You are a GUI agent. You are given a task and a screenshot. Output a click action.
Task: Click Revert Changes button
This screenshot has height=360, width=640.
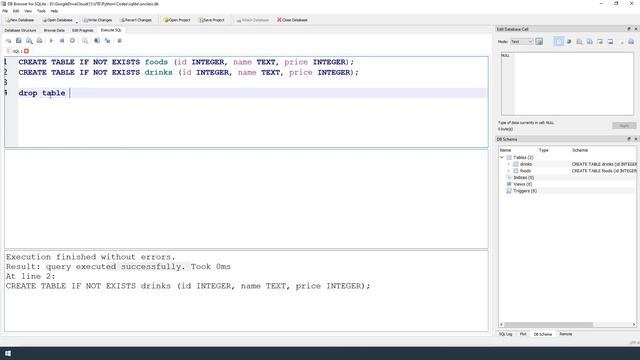pyautogui.click(x=136, y=20)
